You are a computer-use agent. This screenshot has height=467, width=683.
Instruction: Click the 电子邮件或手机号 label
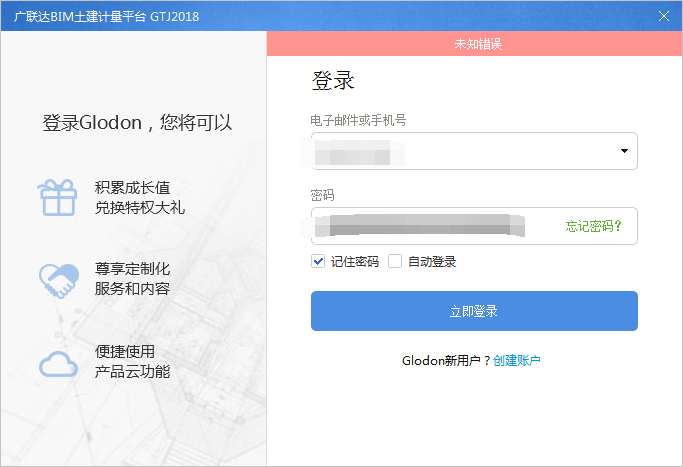(x=358, y=120)
